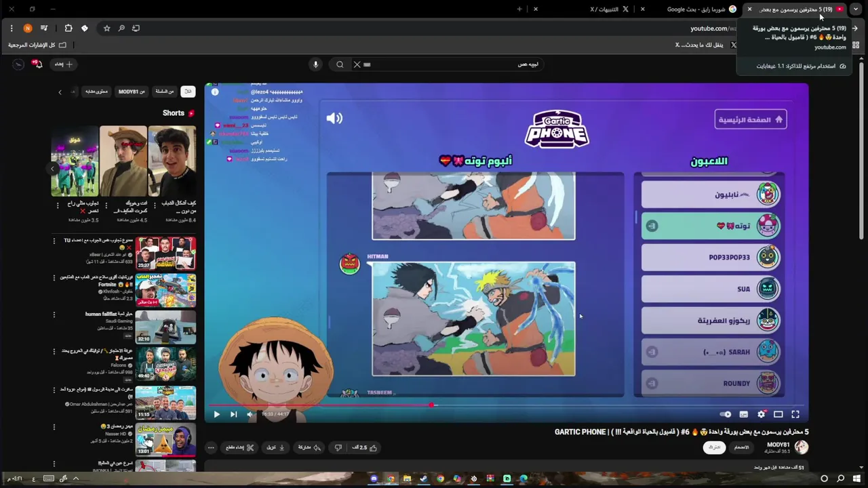The image size is (868, 488).
Task: Clear the YouTube search field
Action: click(x=357, y=64)
